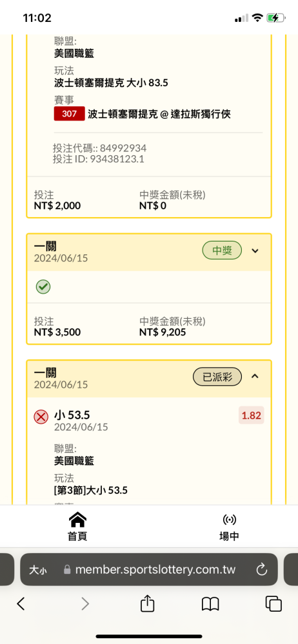Tap the red X beside 小 53.5
The image size is (298, 644).
coord(41,417)
